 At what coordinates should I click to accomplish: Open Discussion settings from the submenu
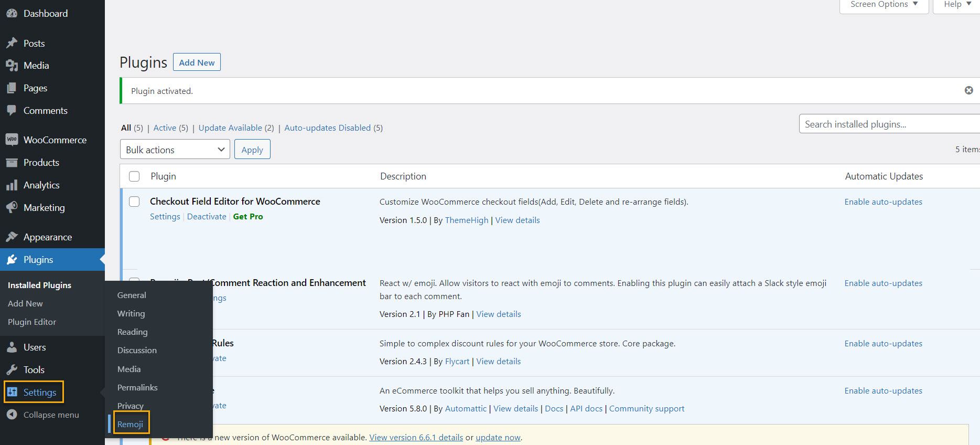pos(137,351)
